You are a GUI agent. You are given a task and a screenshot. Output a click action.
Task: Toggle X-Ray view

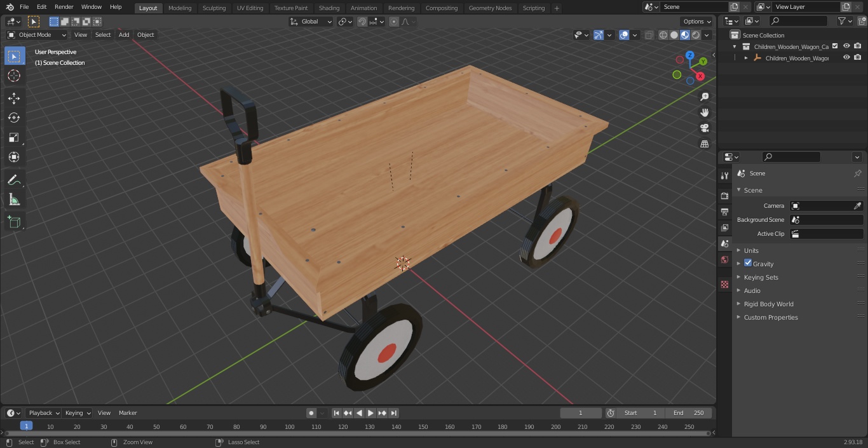click(649, 35)
